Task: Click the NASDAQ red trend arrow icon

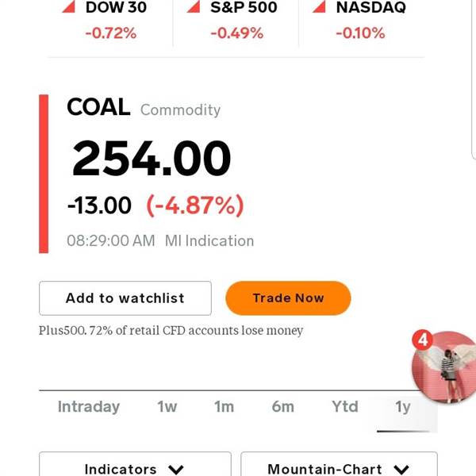Action: pos(319,6)
